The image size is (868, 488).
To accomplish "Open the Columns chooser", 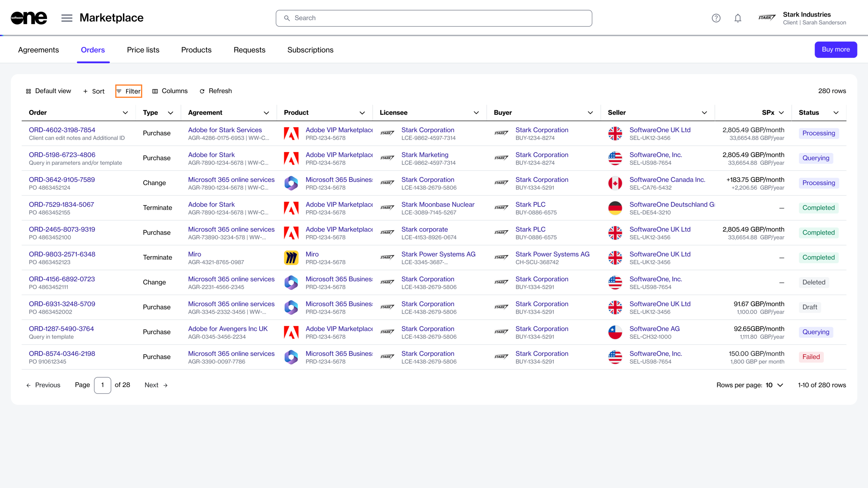I will pos(170,91).
